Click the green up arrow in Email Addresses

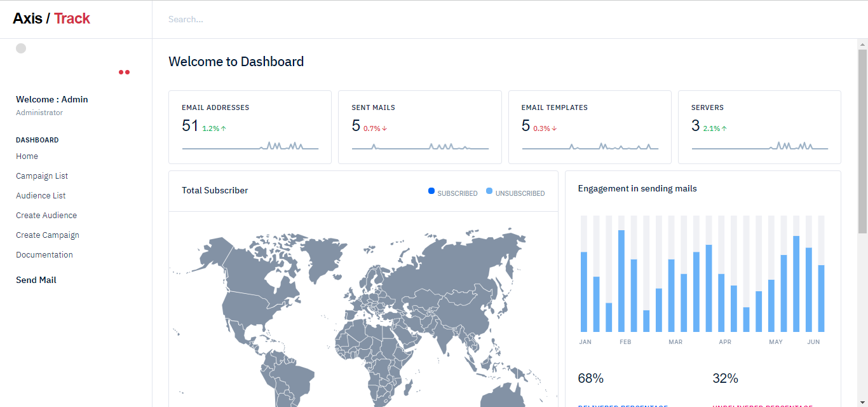pos(224,128)
